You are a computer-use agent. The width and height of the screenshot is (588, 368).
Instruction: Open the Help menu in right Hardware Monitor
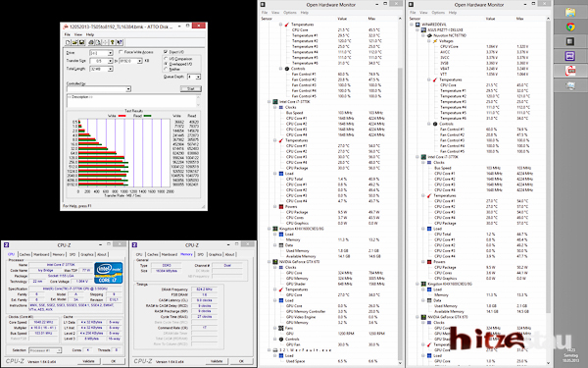click(x=453, y=13)
